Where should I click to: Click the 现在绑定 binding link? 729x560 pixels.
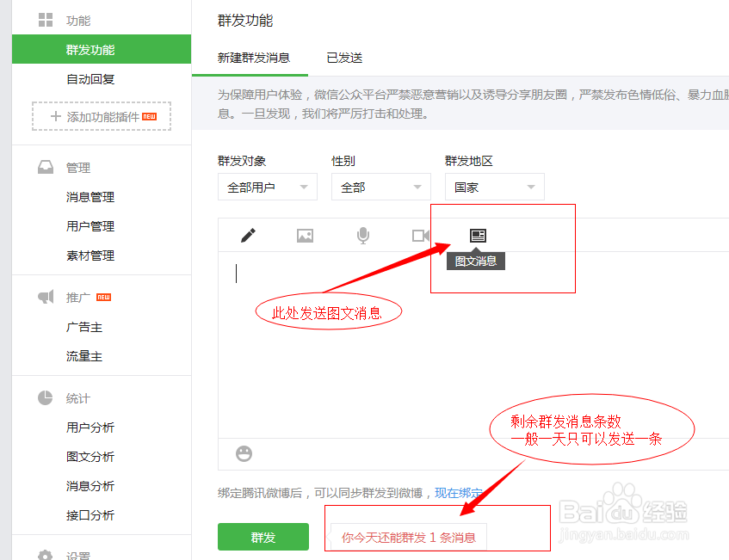coord(460,491)
